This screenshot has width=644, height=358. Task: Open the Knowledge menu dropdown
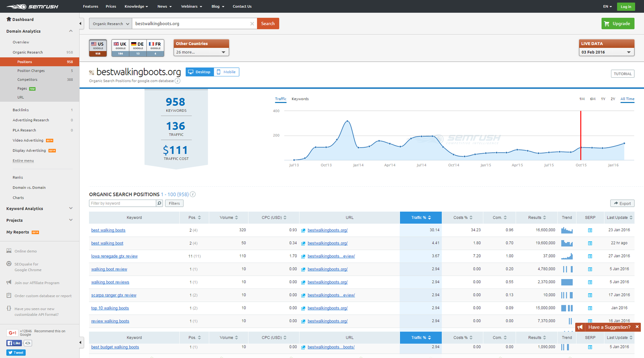[136, 6]
